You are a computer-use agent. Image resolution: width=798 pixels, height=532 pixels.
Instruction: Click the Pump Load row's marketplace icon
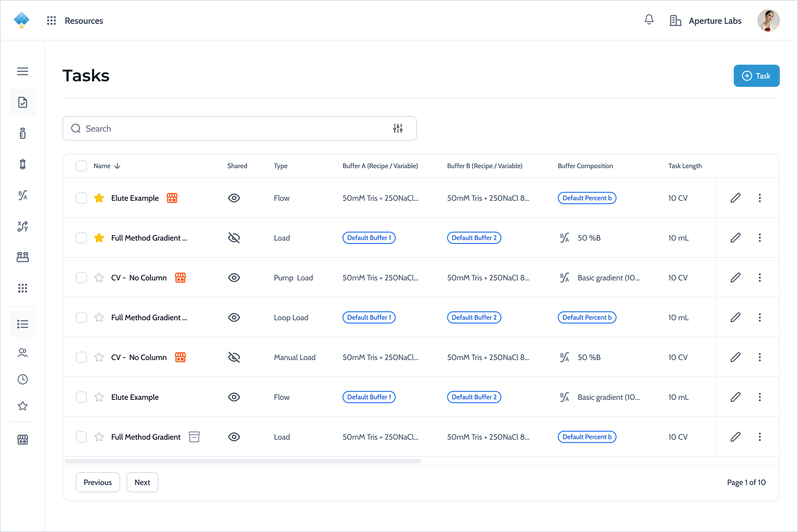[180, 278]
